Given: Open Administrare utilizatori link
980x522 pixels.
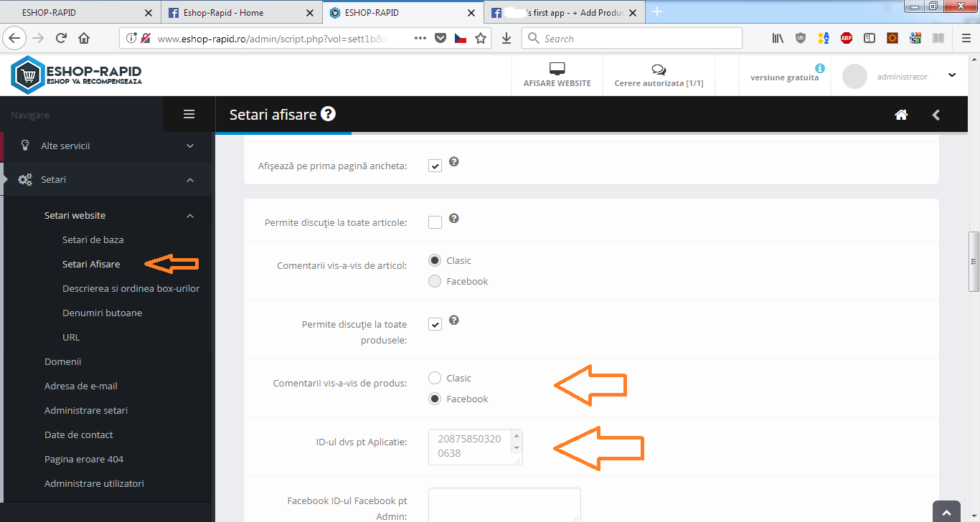Looking at the screenshot, I should point(94,483).
